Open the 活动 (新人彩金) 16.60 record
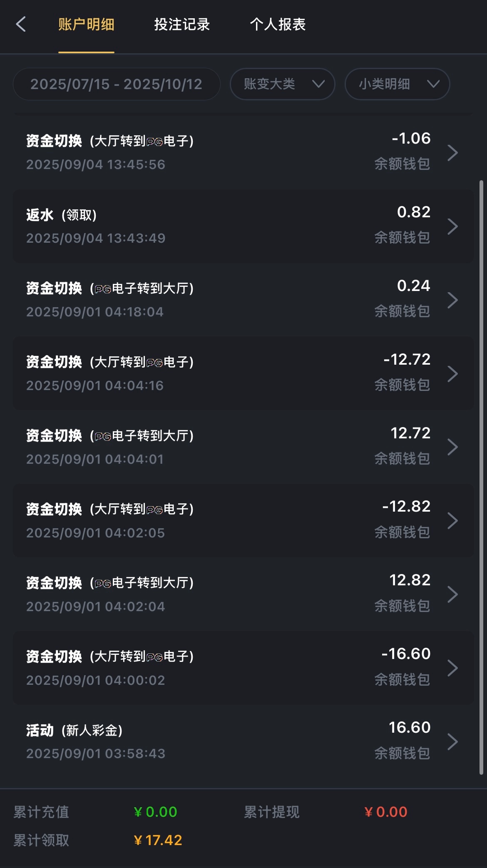This screenshot has height=868, width=487. pos(243,741)
